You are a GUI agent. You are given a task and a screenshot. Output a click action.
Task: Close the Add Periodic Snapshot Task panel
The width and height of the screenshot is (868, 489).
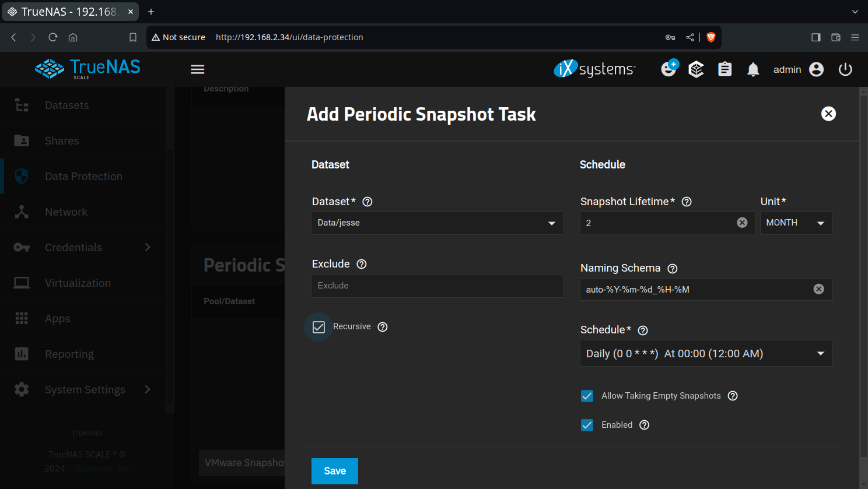[x=828, y=114]
